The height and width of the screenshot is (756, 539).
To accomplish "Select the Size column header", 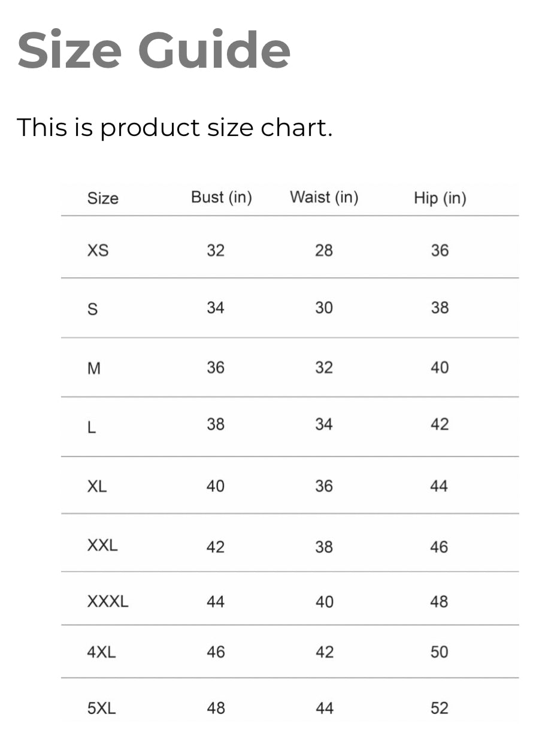I will tap(103, 198).
